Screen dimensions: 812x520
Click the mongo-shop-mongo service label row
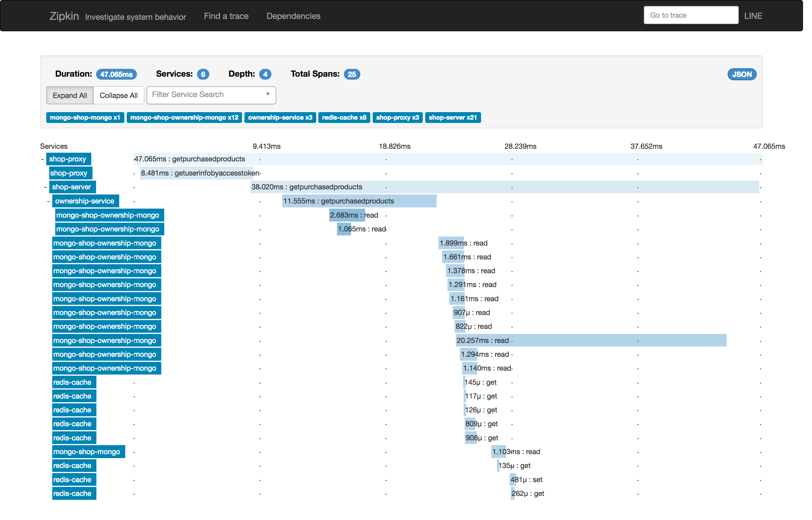tap(88, 452)
